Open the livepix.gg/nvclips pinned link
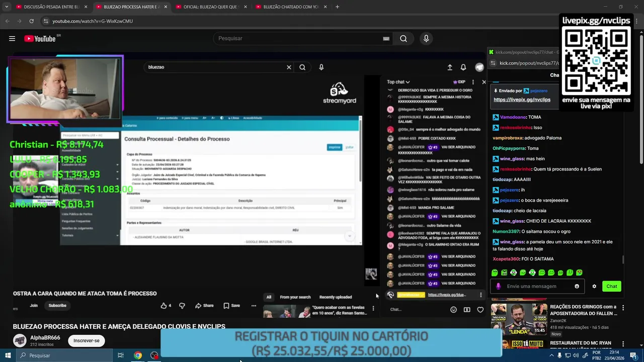The width and height of the screenshot is (644, 362). [522, 100]
